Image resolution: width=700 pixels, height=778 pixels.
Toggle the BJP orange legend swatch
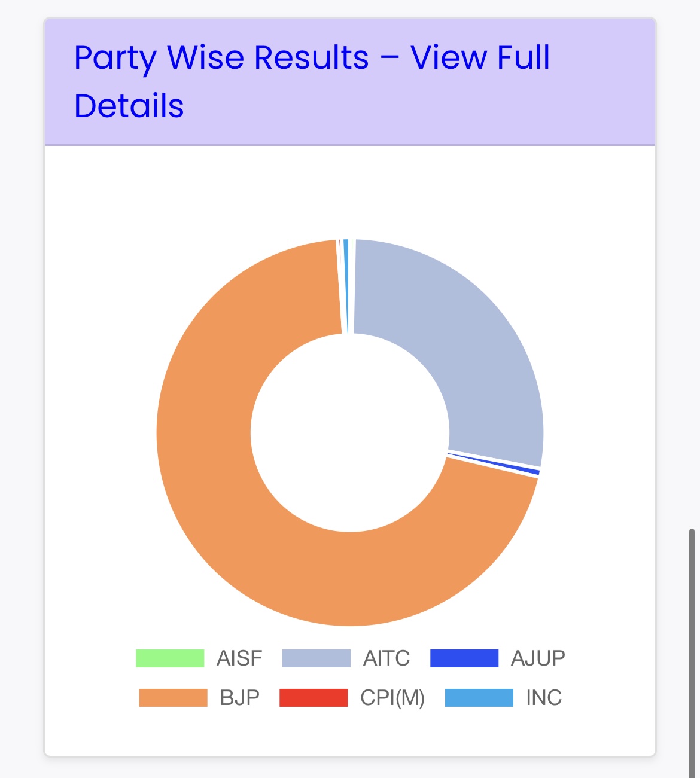coord(173,698)
